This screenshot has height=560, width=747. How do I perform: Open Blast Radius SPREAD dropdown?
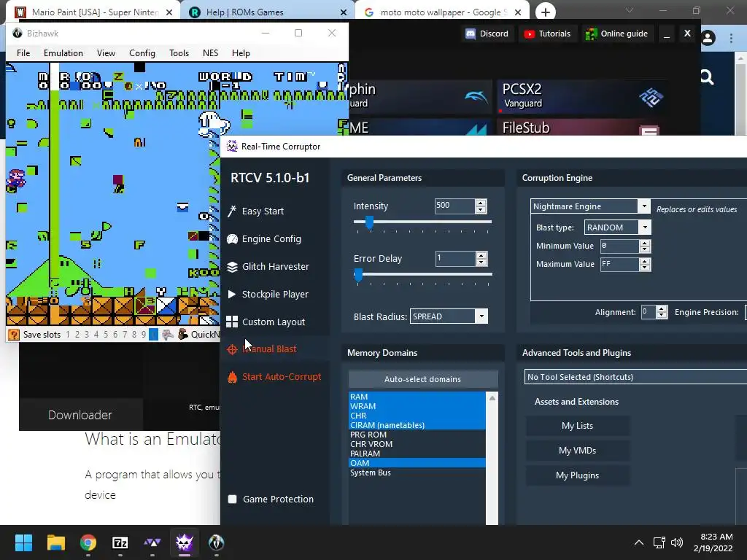(x=481, y=316)
